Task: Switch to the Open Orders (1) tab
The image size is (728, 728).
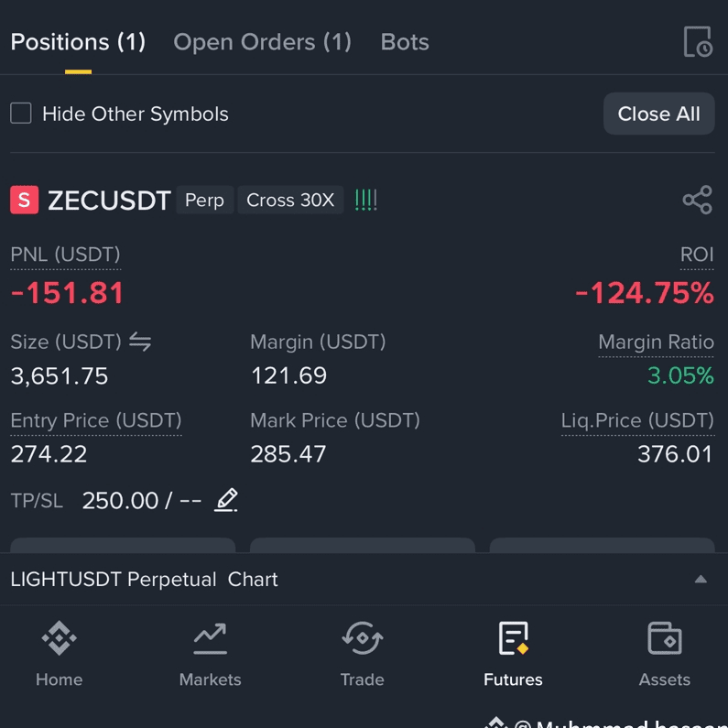Action: (262, 42)
